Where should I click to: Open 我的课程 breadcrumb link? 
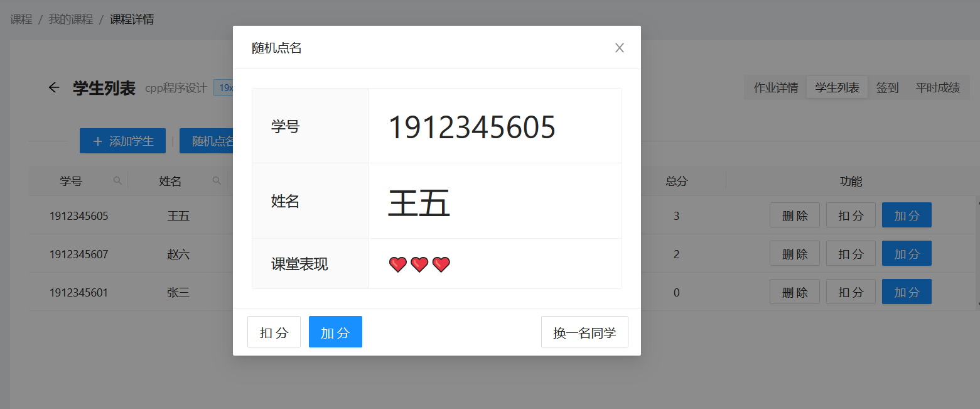pyautogui.click(x=71, y=19)
